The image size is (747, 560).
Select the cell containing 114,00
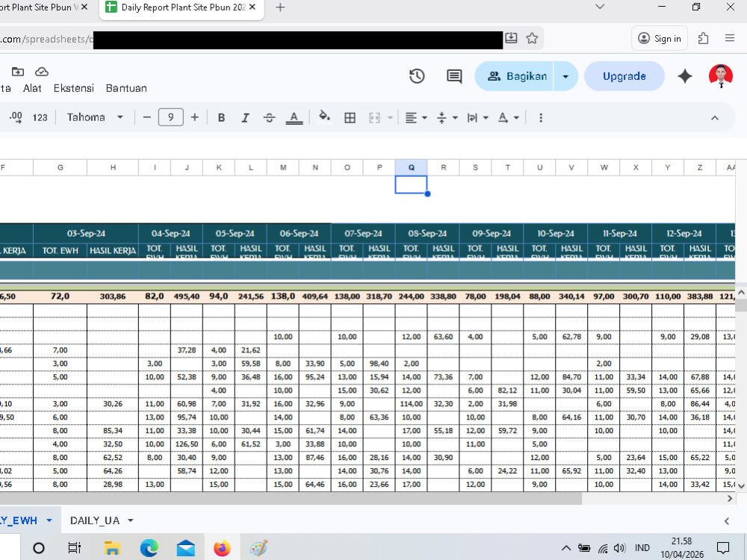[x=411, y=404]
